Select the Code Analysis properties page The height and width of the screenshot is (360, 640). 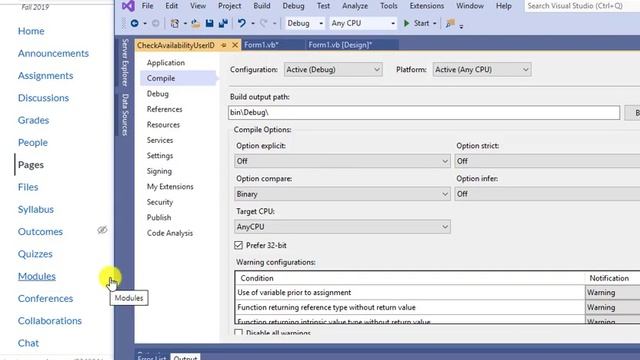point(170,233)
